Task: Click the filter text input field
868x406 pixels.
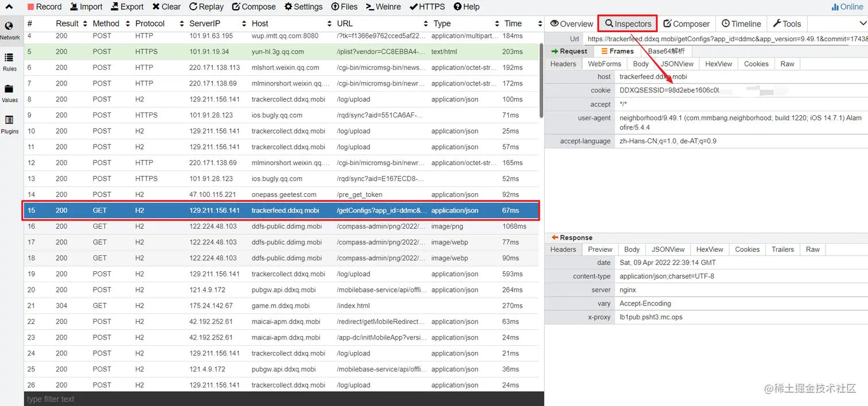Action: point(284,399)
